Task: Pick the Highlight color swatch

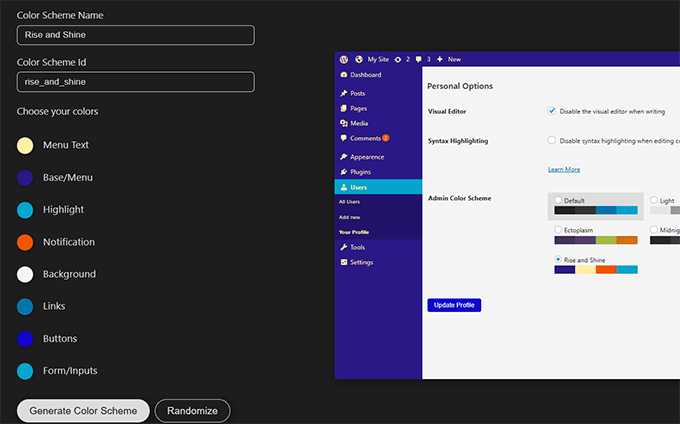Action: coord(25,210)
